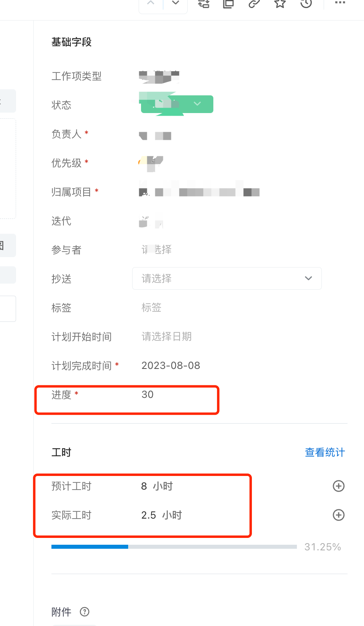Open the help icon next to 附件
Viewport: 364px width, 626px height.
point(84,612)
